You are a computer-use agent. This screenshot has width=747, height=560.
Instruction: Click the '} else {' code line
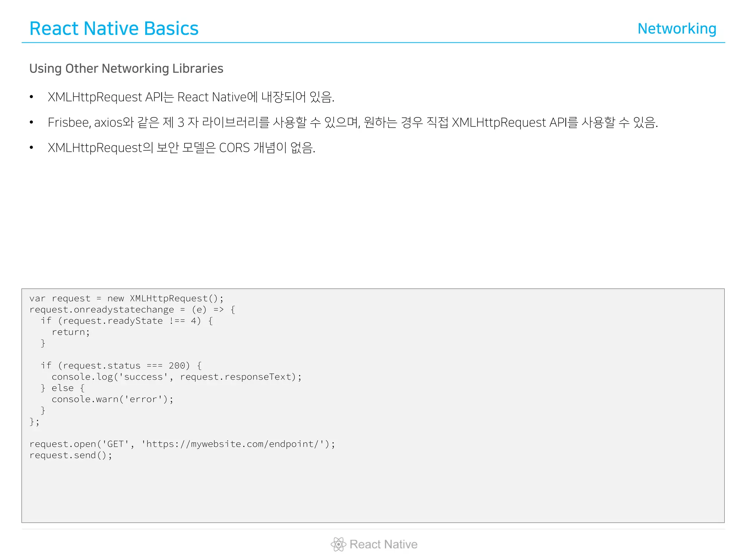[63, 388]
